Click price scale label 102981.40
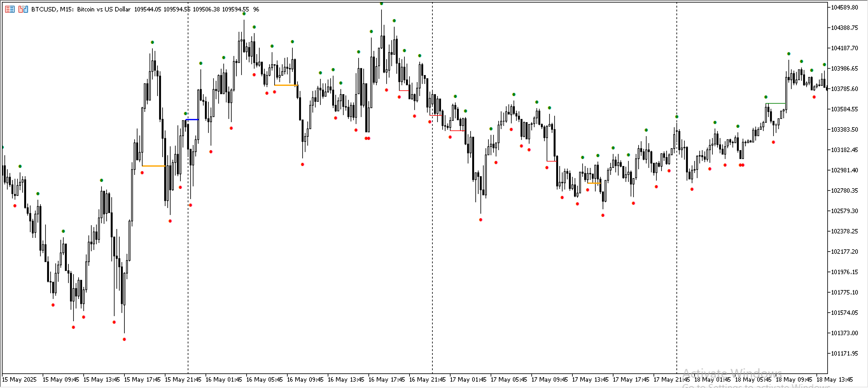The width and height of the screenshot is (868, 388). tap(844, 170)
